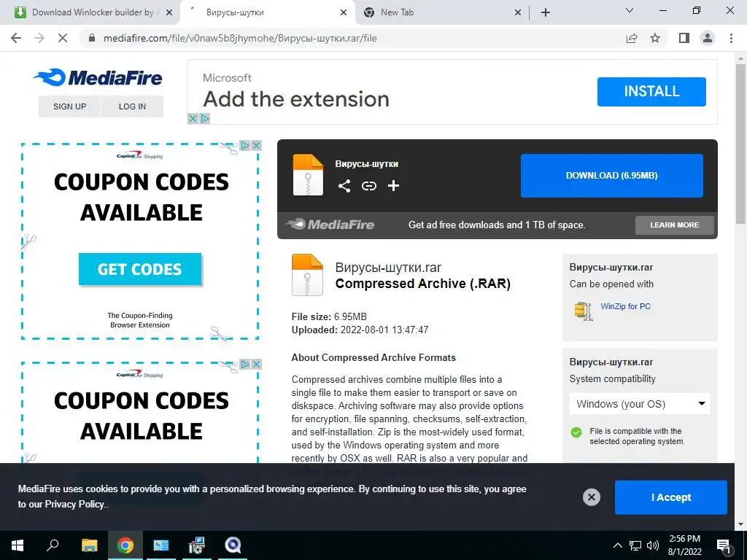The image size is (747, 560).
Task: Click the SIGN UP button
Action: [69, 106]
